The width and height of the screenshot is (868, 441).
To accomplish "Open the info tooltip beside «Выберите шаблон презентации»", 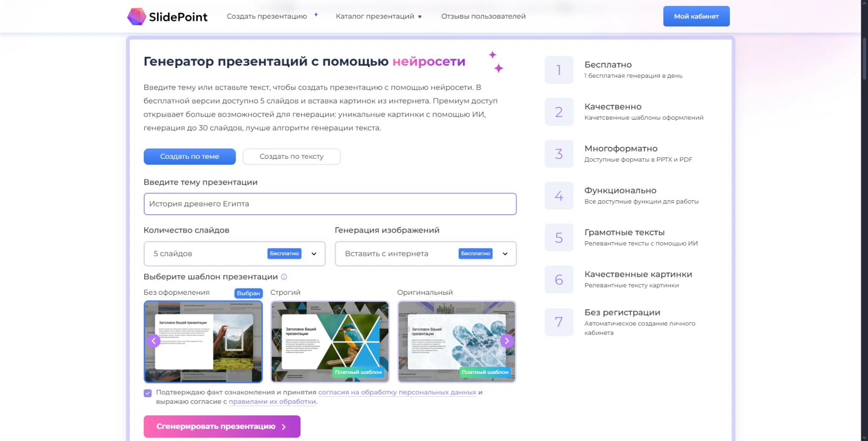I will click(x=284, y=277).
